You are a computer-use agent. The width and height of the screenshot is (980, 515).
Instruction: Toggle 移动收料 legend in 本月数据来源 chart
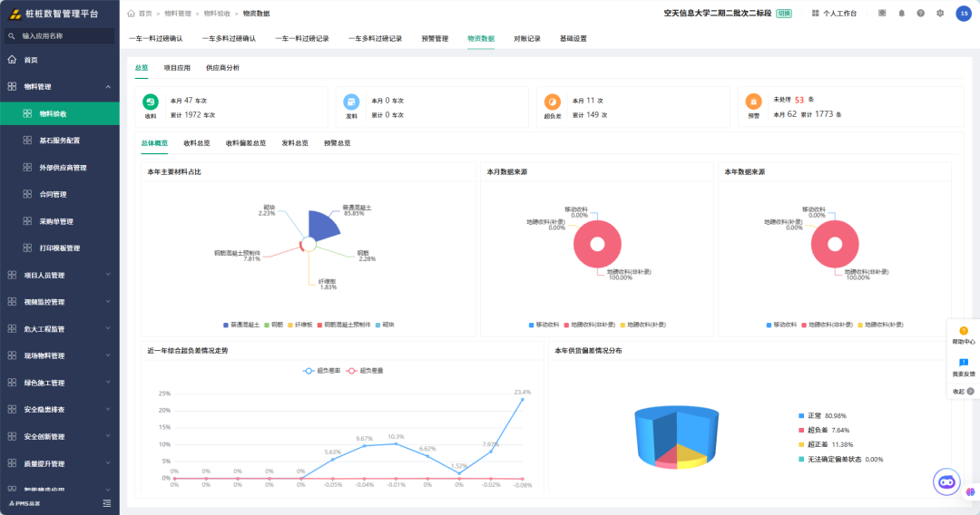click(544, 325)
